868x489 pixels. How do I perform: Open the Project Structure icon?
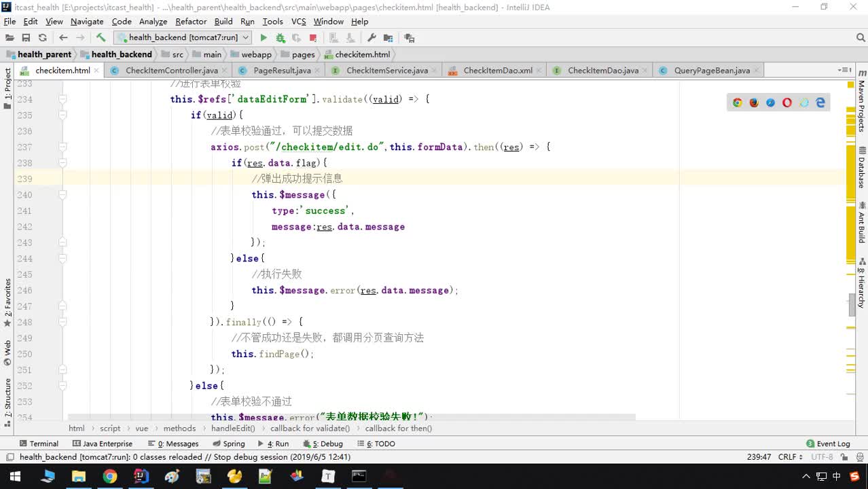point(388,38)
